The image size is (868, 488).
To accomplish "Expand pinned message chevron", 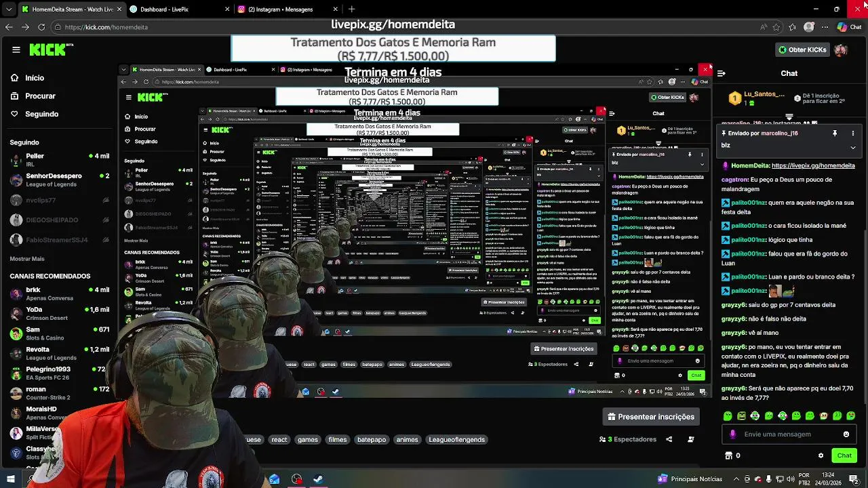I will point(853,147).
